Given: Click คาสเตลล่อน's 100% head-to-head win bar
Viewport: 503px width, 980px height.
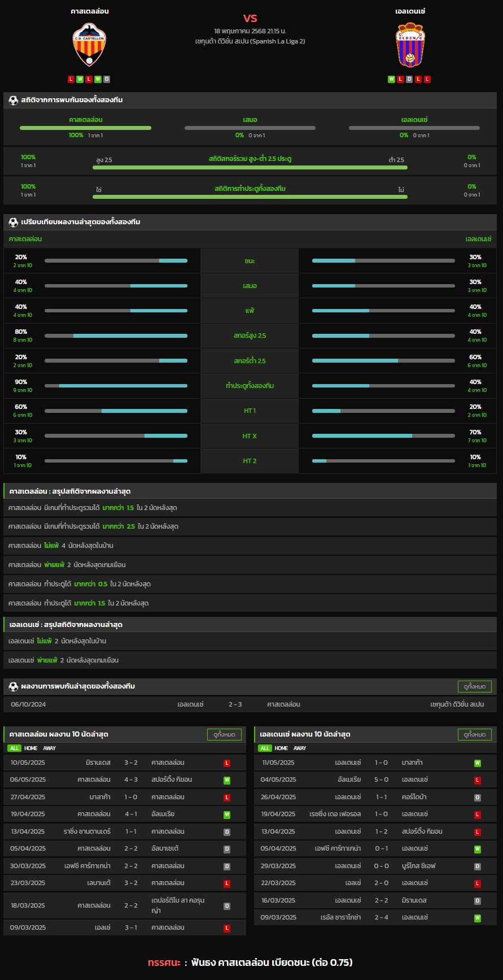Looking at the screenshot, I should pos(85,128).
